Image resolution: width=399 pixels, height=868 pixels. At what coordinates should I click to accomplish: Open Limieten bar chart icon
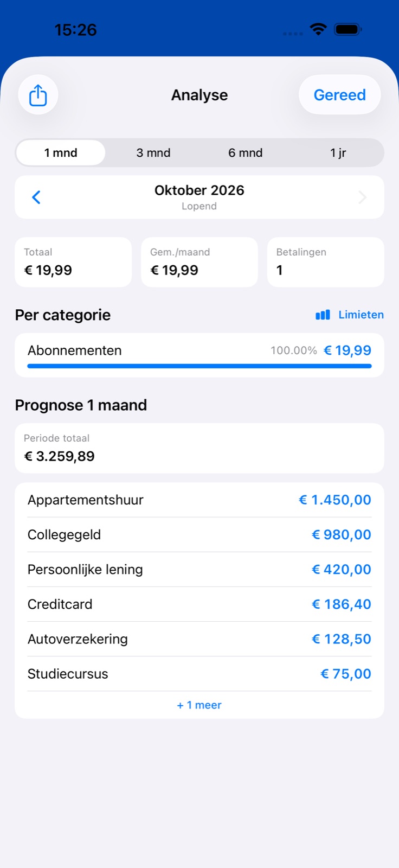323,315
